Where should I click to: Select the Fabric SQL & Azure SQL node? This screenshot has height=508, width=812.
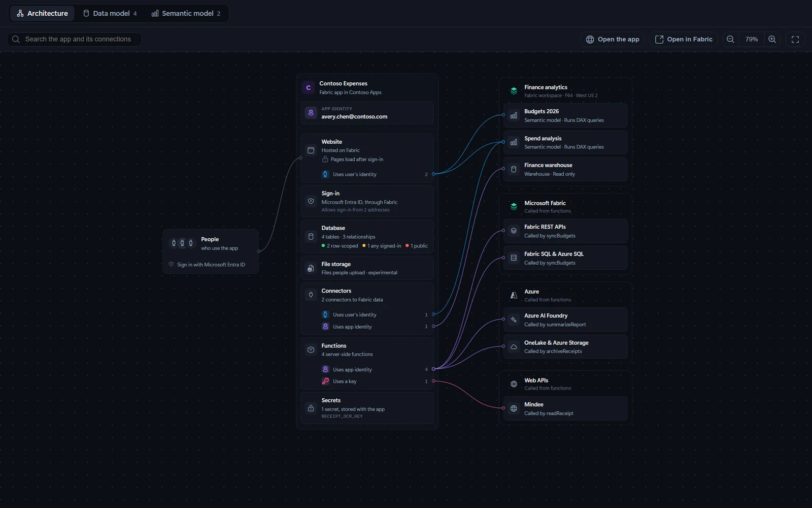coord(565,258)
